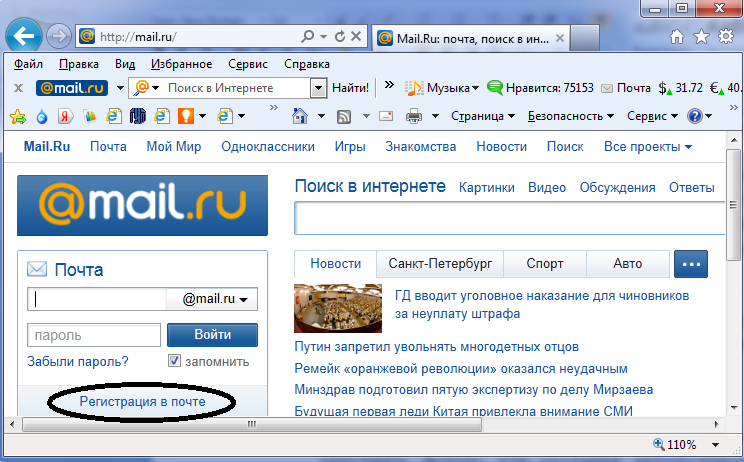Image resolution: width=744 pixels, height=462 pixels.
Task: Expand the Безопасность menu dropdown
Action: pos(570,116)
